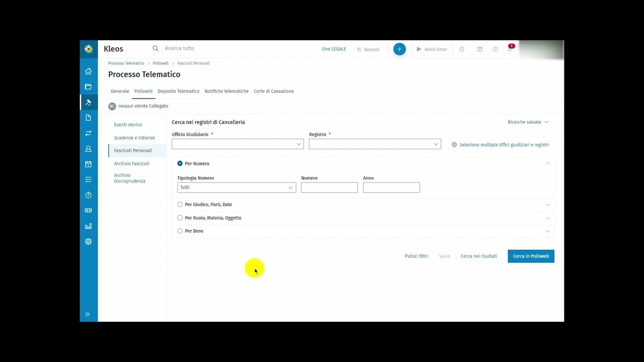Switch to Deposito Telematico tab
Viewport: 644px width, 362px height.
(x=179, y=91)
